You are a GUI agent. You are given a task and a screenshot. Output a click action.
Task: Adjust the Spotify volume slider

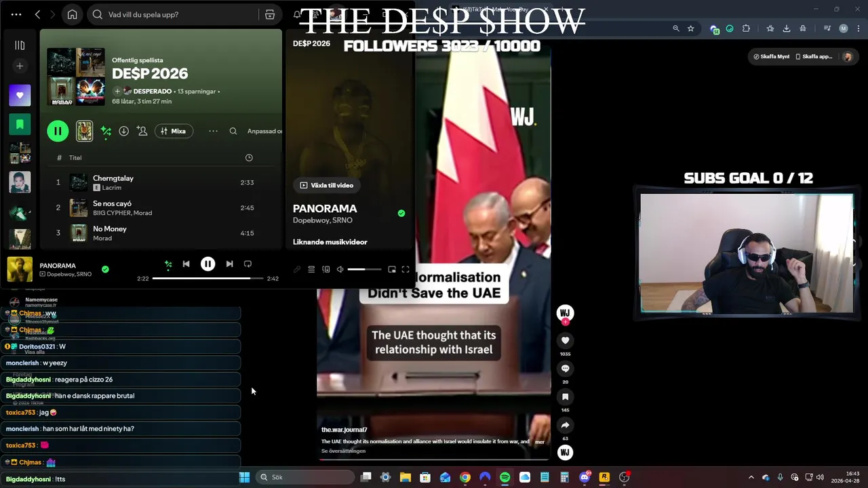tap(365, 269)
